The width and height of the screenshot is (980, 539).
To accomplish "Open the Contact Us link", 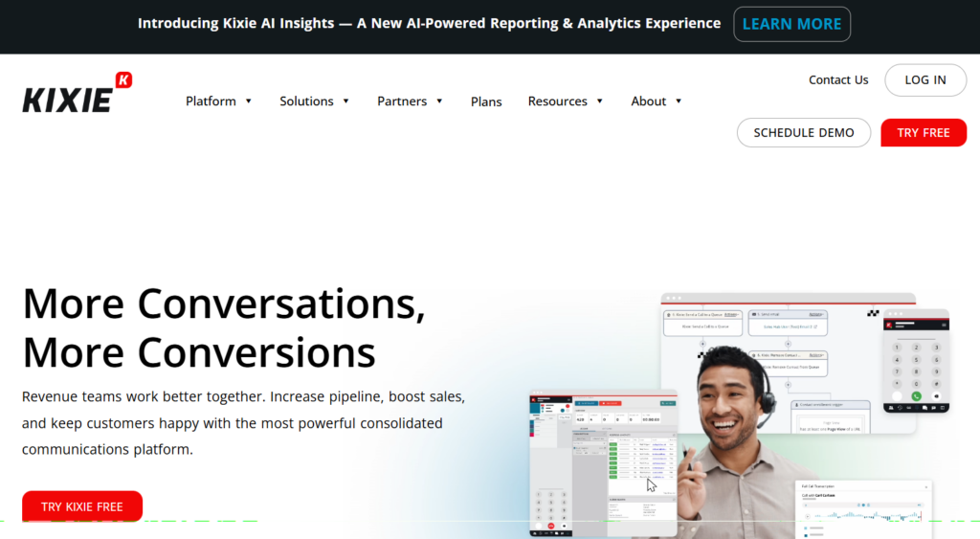I will click(x=838, y=80).
